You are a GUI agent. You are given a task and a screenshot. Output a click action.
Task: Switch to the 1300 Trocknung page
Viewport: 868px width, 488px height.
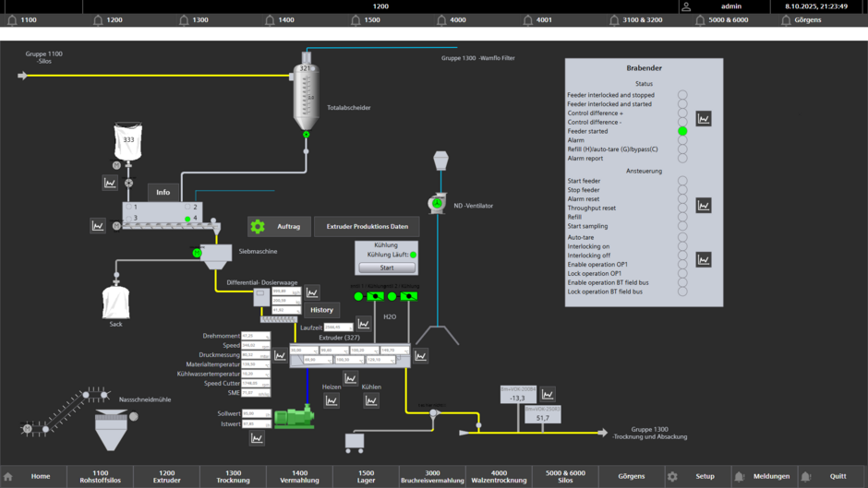(233, 476)
